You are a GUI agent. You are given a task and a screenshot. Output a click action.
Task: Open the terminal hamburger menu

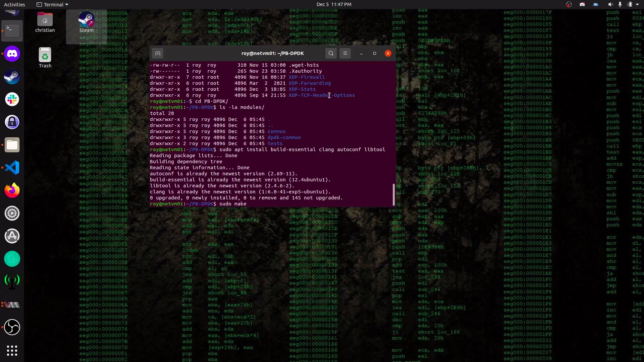tap(345, 53)
